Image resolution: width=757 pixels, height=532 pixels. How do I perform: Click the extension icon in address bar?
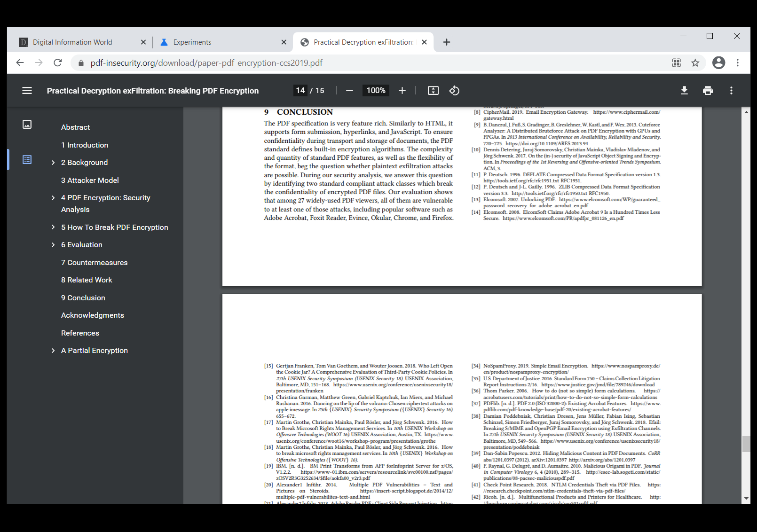coord(676,63)
